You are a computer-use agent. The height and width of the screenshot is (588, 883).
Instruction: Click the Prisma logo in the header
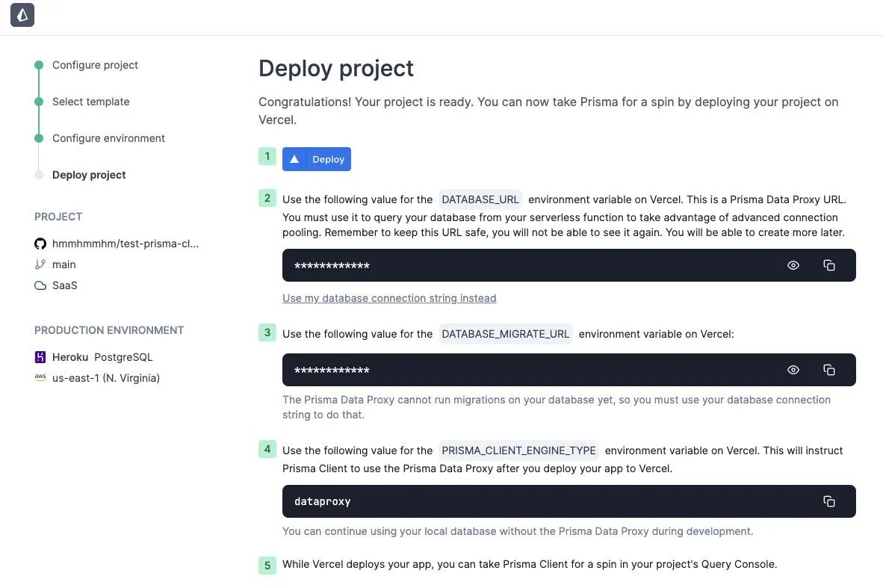[22, 16]
